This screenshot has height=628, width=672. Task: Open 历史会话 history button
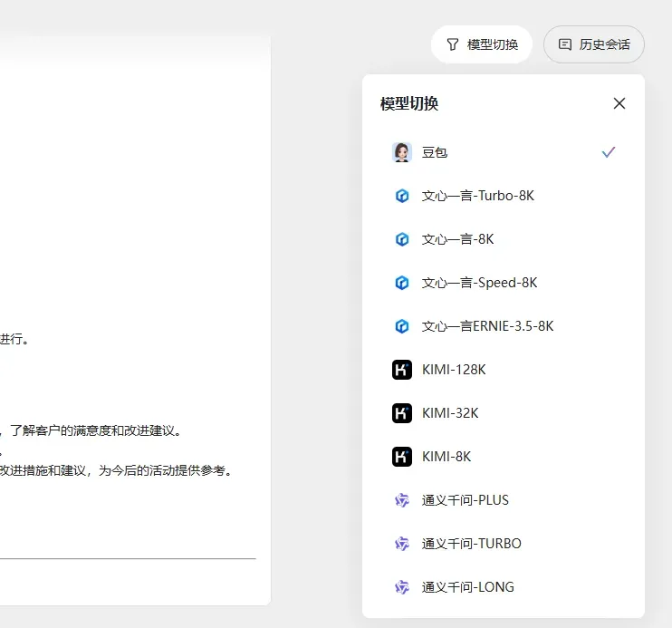pyautogui.click(x=594, y=44)
